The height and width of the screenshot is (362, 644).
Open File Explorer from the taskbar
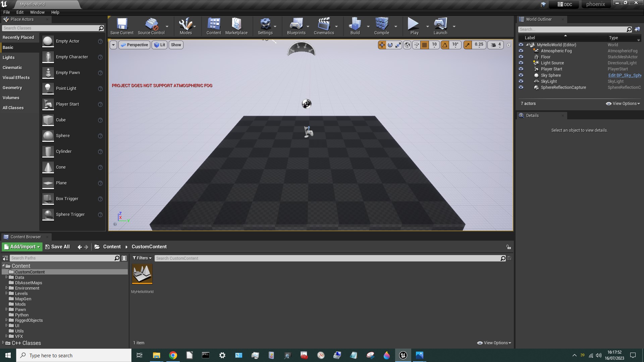click(x=156, y=355)
